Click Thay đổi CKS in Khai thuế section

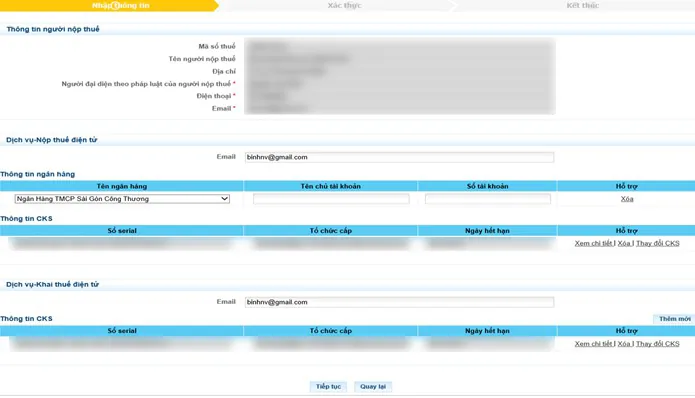click(x=658, y=344)
